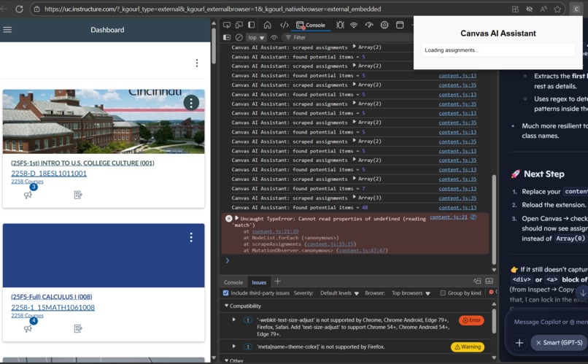Expand the Uncaught TypeError entry
Image resolution: width=588 pixels, height=364 pixels.
point(236,218)
